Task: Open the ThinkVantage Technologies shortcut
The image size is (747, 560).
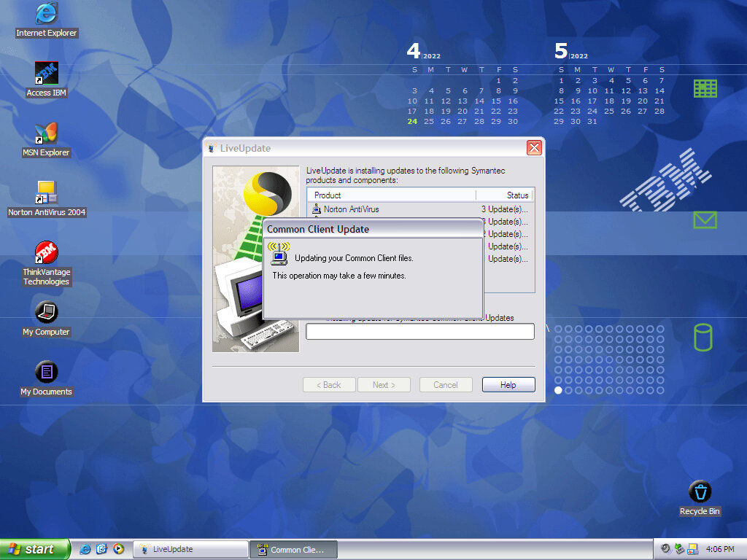Action: tap(46, 253)
